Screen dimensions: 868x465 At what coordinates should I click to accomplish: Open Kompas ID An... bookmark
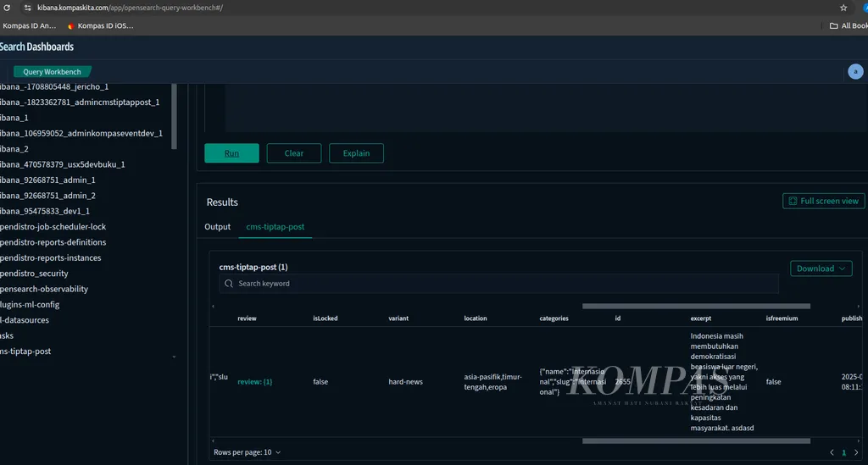point(29,25)
